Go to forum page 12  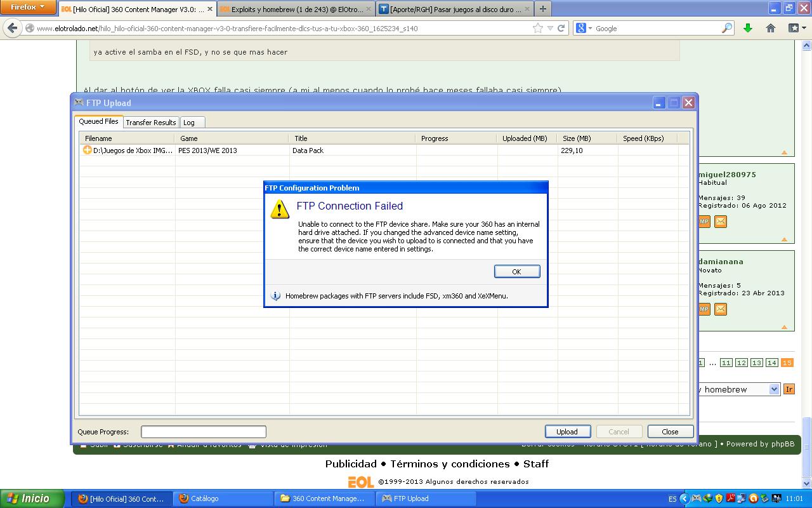pyautogui.click(x=741, y=363)
